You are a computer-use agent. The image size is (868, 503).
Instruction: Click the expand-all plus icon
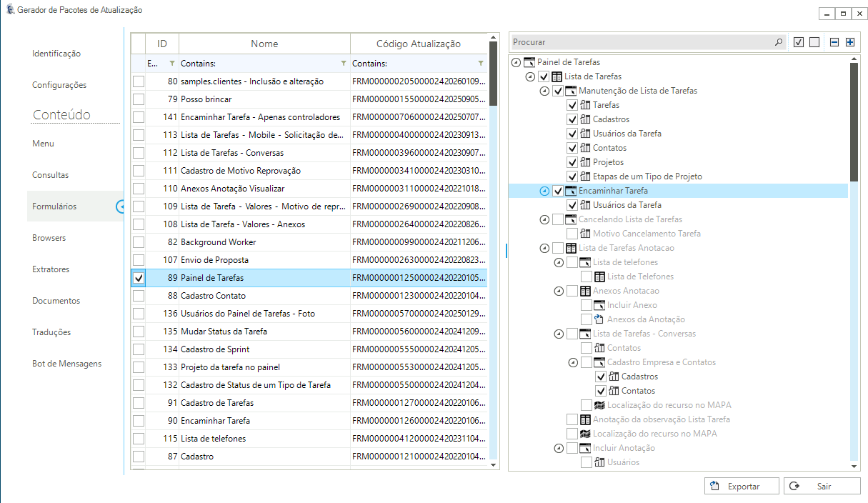[x=850, y=43]
